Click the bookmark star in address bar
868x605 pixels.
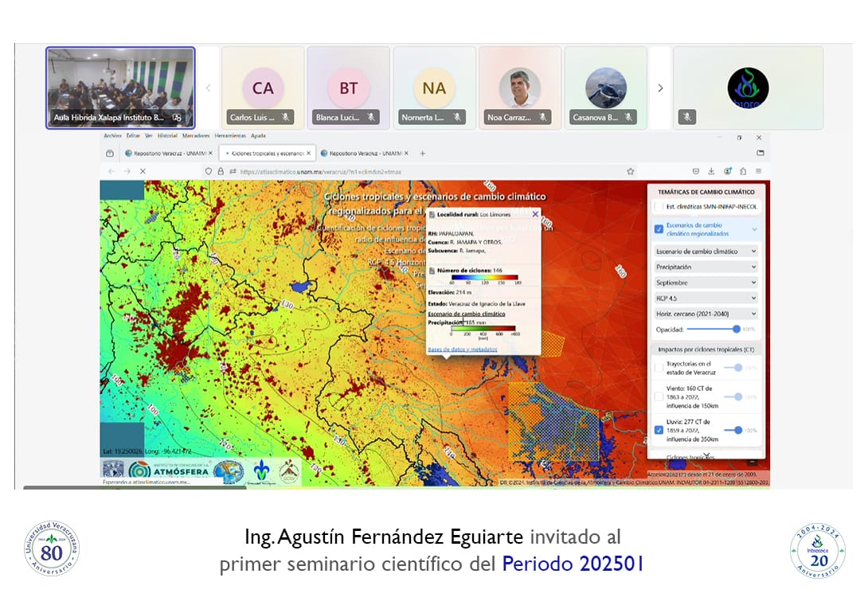[x=630, y=171]
